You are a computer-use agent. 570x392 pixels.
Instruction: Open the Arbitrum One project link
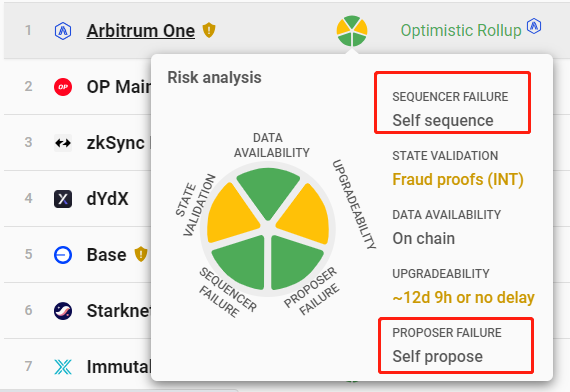pyautogui.click(x=141, y=31)
